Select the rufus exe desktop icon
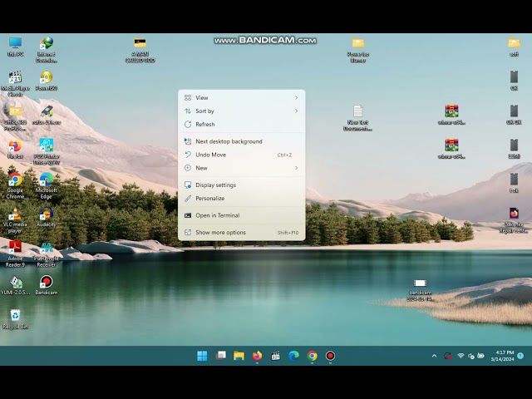Image resolution: width=532 pixels, height=399 pixels. pos(47,115)
